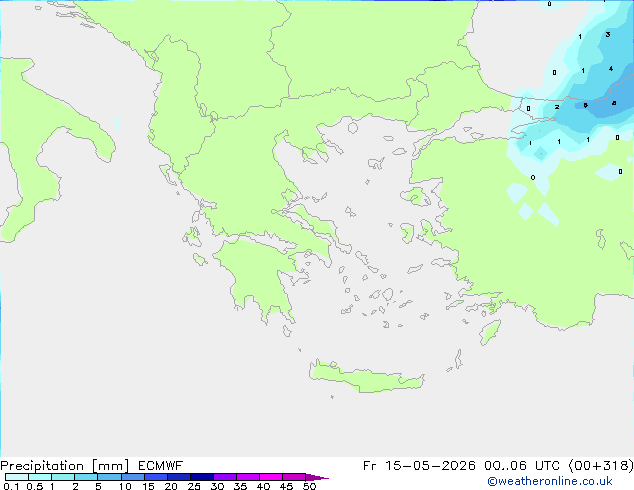Pick the navy legend swatch between 25 and 30
634x490 pixels.
[202, 477]
